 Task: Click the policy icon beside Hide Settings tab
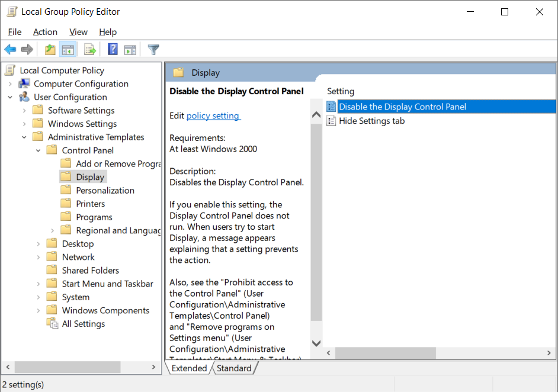click(331, 121)
